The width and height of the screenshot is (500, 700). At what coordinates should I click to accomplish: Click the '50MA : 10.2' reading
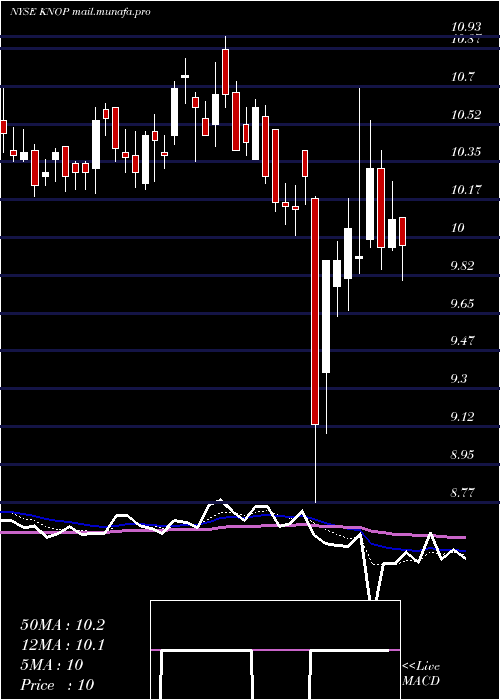pyautogui.click(x=62, y=625)
